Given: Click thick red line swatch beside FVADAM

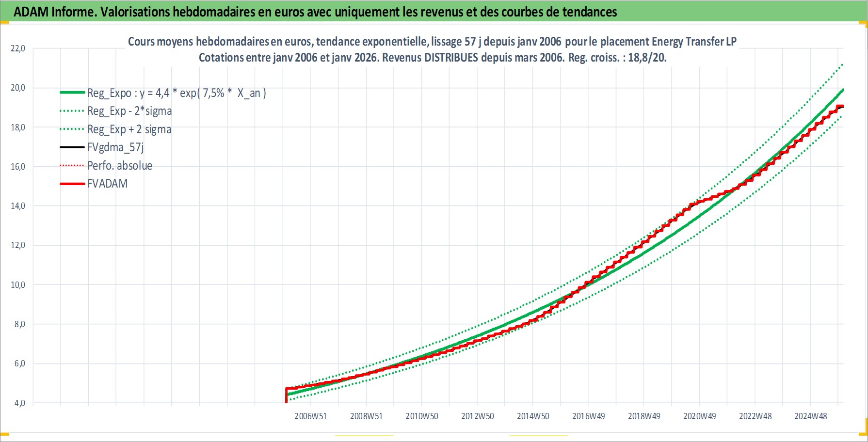Looking at the screenshot, I should (72, 184).
